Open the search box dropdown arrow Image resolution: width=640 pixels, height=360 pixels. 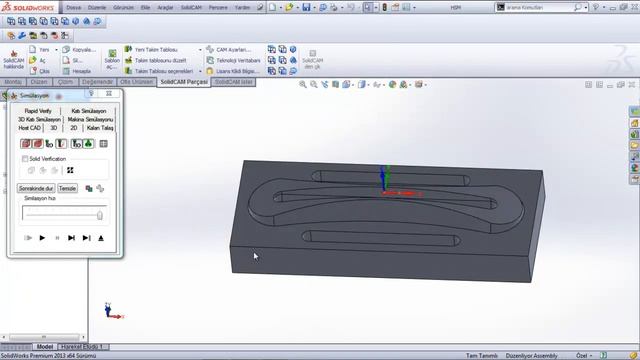click(586, 8)
